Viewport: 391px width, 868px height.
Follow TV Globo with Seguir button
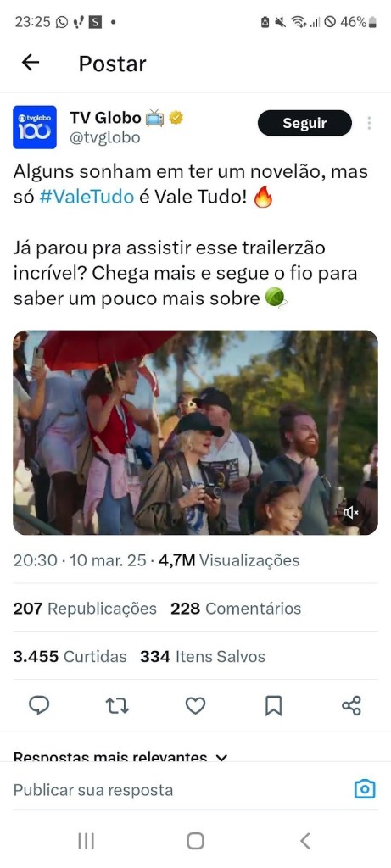[x=304, y=123]
